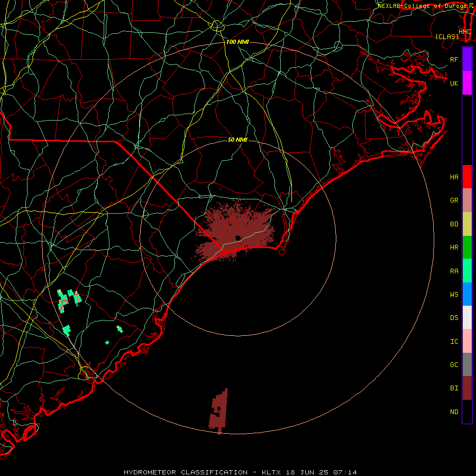476x476 pixels.
Task: Click the yellow BD legend swatch
Action: click(x=467, y=224)
